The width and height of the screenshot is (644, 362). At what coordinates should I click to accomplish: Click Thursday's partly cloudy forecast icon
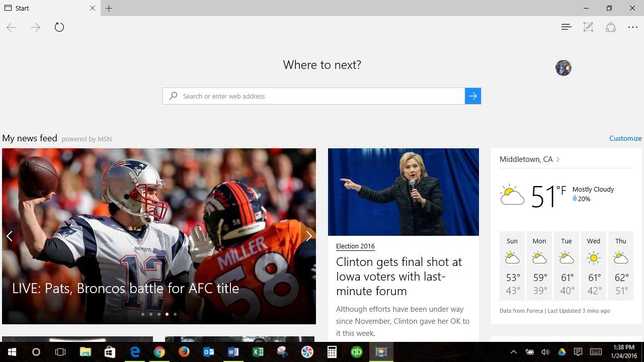point(621,258)
